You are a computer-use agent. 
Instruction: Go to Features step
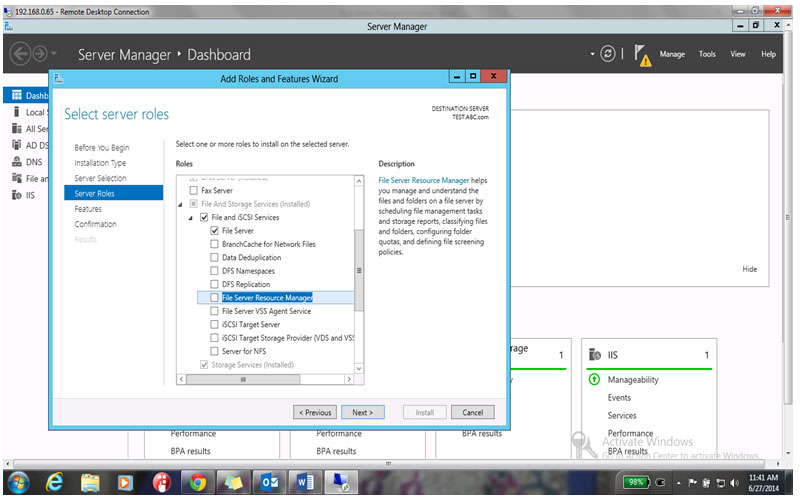point(88,209)
